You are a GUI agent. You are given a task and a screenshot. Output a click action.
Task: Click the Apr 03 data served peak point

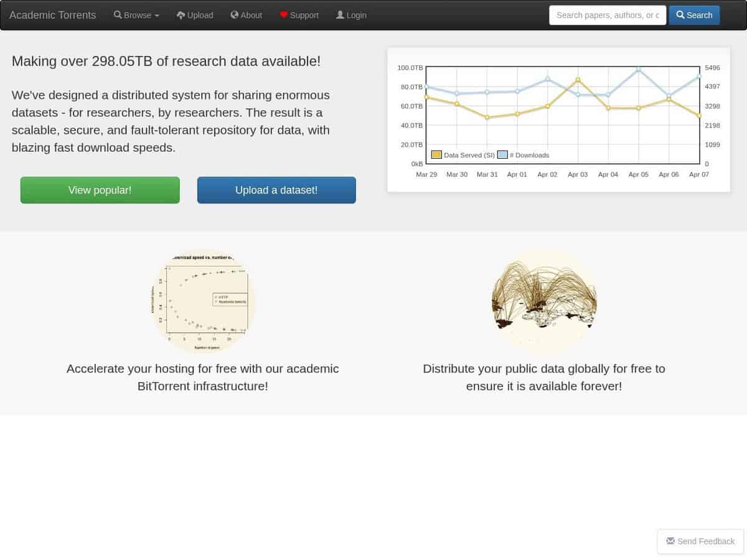click(578, 80)
